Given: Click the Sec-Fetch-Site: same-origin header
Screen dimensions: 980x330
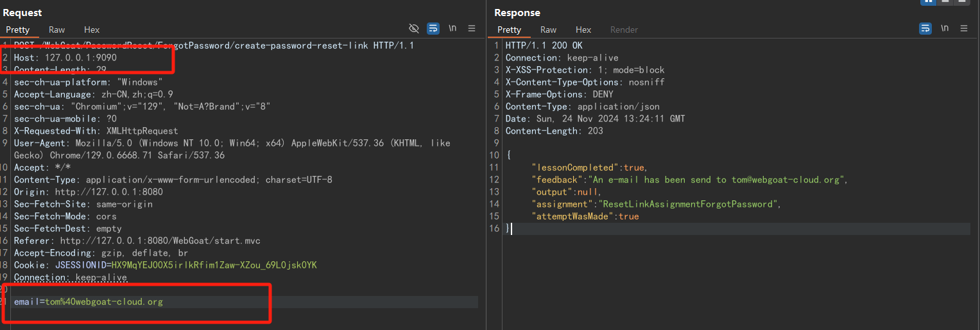Looking at the screenshot, I should [83, 204].
